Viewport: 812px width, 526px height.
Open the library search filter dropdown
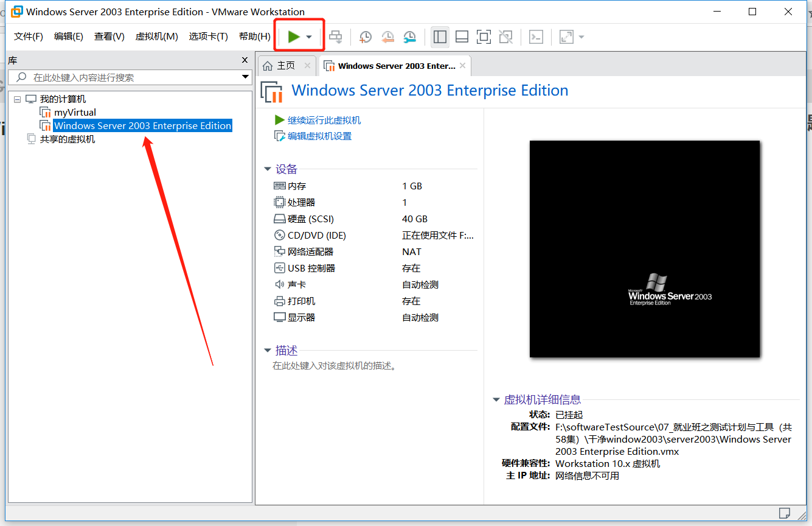pos(246,77)
